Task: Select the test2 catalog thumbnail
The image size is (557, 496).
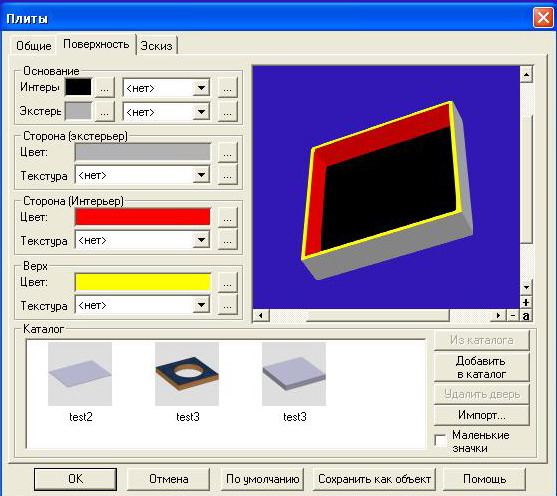Action: [x=80, y=374]
